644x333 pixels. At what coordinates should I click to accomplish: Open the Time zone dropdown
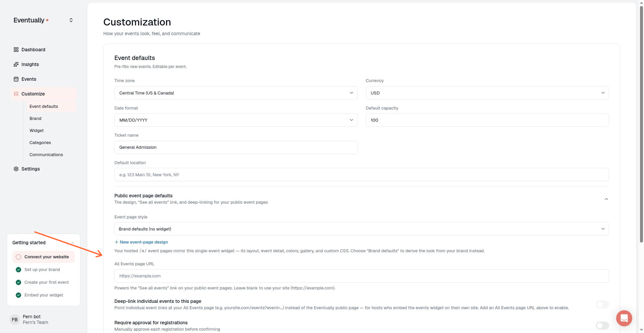click(x=236, y=93)
